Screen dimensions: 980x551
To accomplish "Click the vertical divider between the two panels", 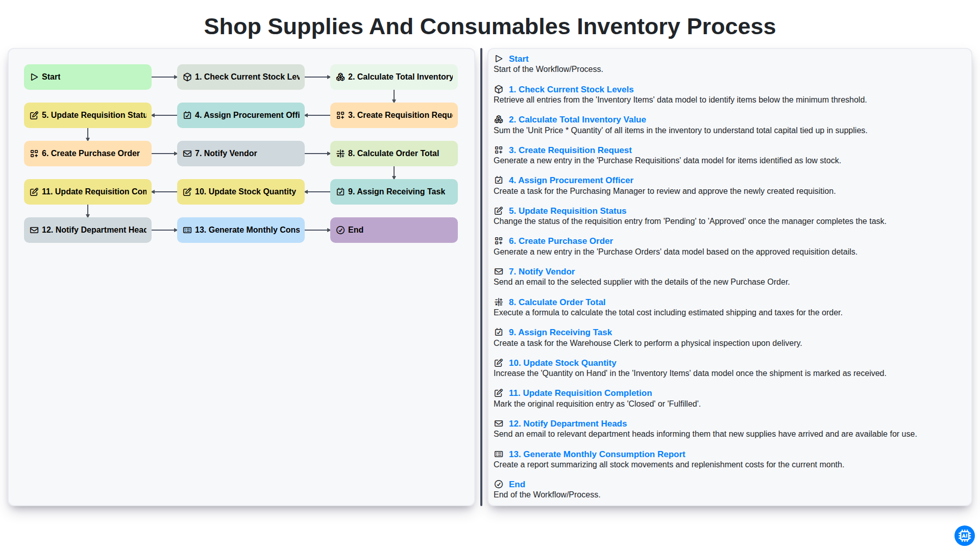I will click(x=481, y=277).
